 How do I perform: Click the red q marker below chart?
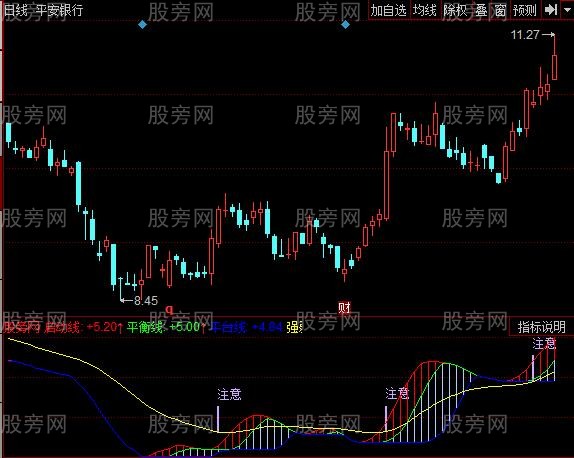169,310
